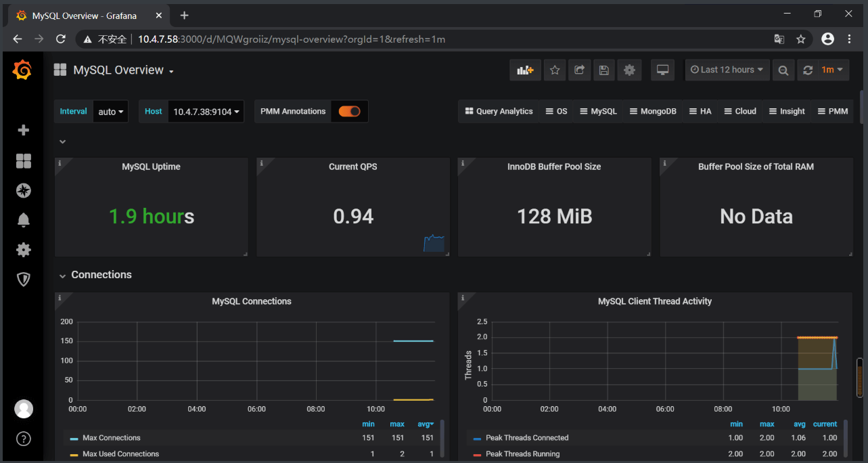This screenshot has width=868, height=463.
Task: Open MySQL Connections panel title menu
Action: (x=252, y=301)
